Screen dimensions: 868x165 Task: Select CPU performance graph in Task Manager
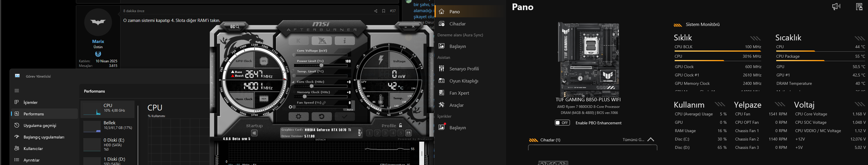(x=107, y=109)
